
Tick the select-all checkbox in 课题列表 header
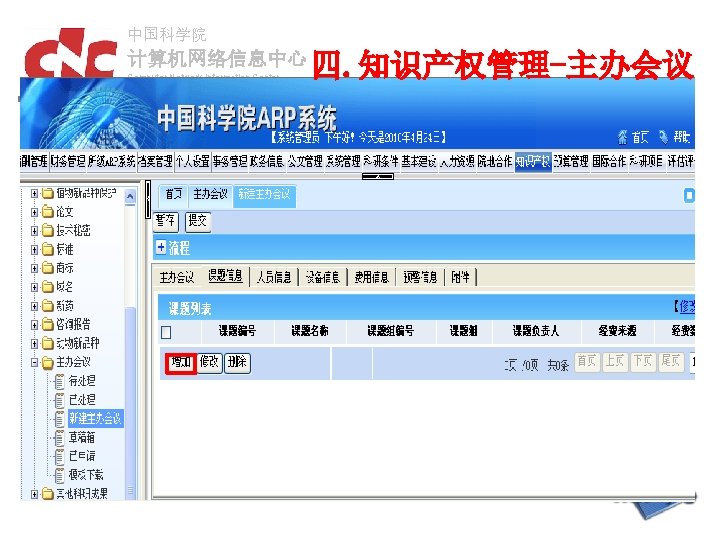coord(166,332)
